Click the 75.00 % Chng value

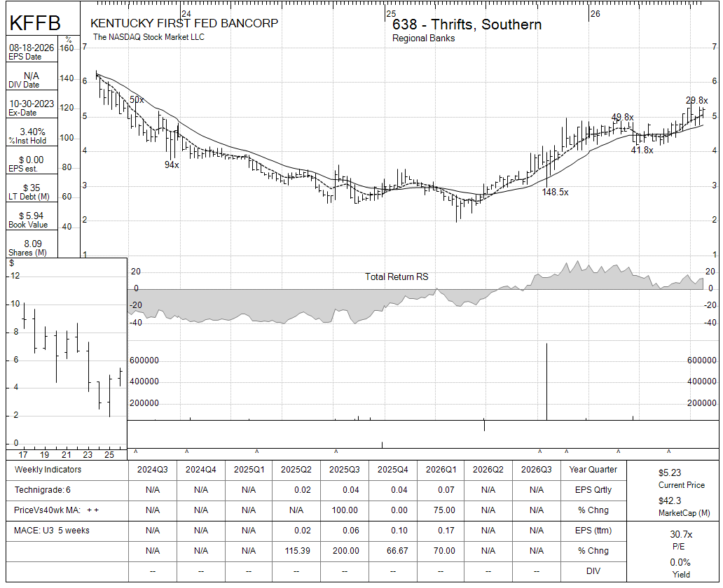pos(444,510)
